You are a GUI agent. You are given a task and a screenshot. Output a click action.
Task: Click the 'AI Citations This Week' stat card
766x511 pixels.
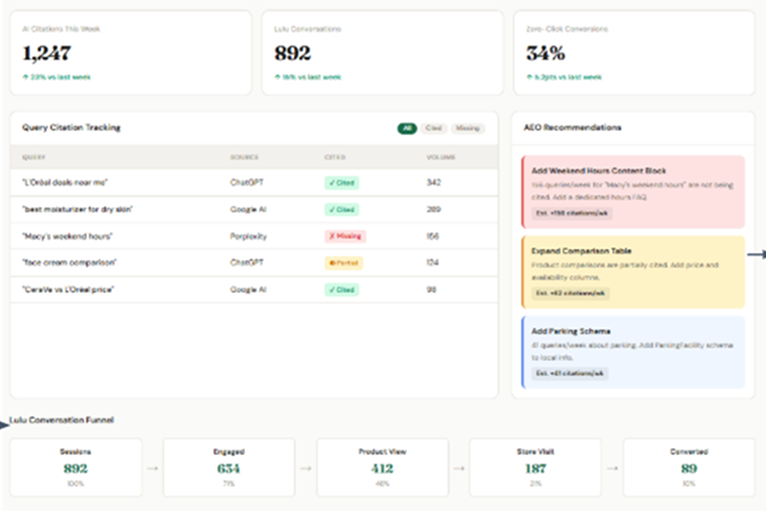[130, 53]
